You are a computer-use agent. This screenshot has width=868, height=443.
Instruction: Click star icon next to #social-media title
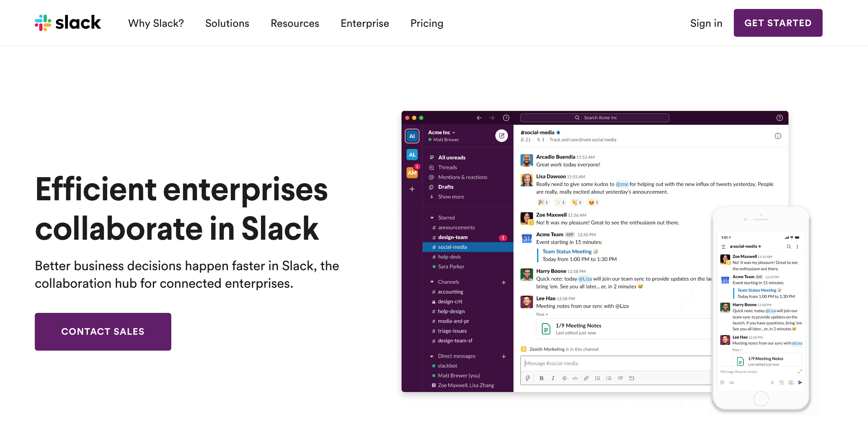(x=558, y=132)
